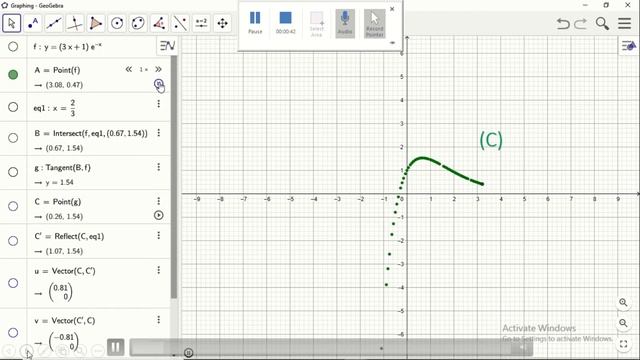640x360 pixels.
Task: Select the Reflect about Line tool
Action: point(180,23)
